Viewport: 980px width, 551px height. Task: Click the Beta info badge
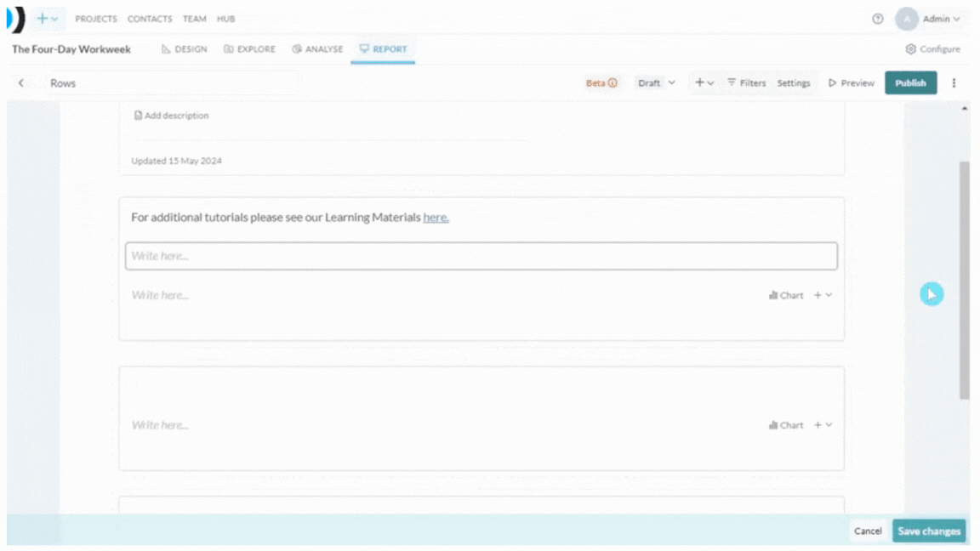(x=601, y=83)
